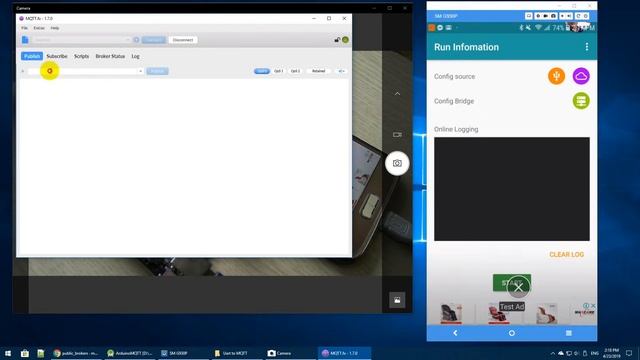Tap the Android back navigation button
640x360 pixels.
[x=455, y=333]
